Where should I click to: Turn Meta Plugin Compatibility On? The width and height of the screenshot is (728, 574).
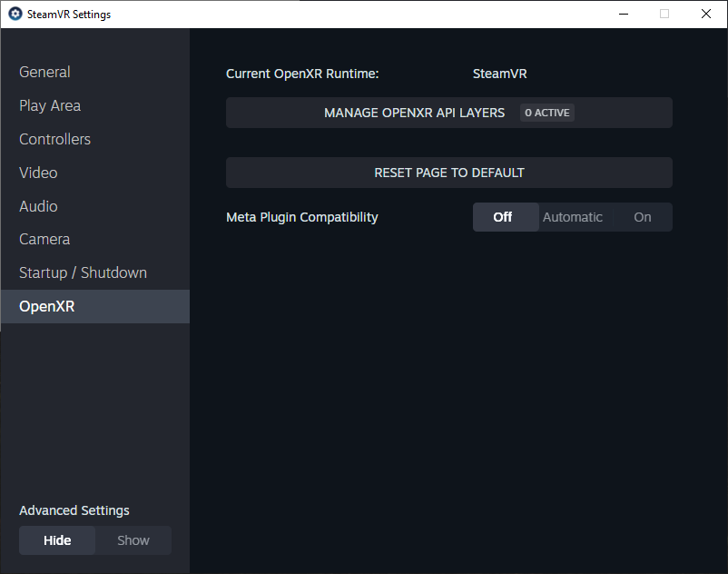[643, 217]
